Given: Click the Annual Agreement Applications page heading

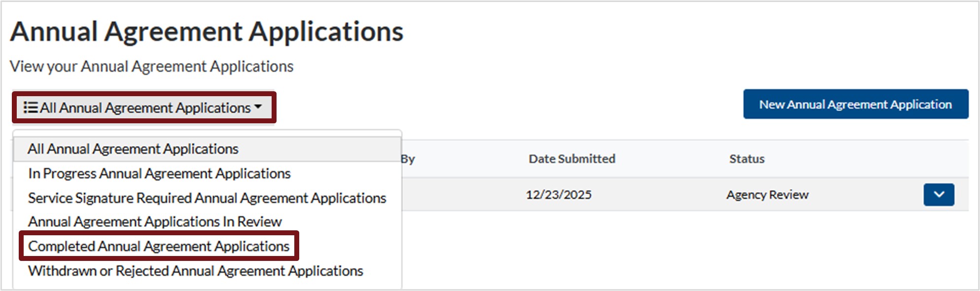Looking at the screenshot, I should (x=207, y=32).
